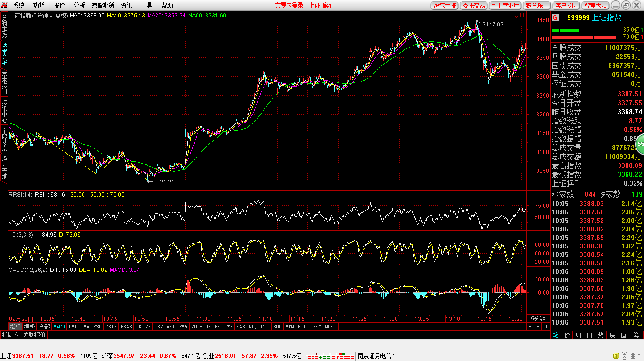Open the 功能 menu
The width and height of the screenshot is (644, 361).
(x=39, y=5)
